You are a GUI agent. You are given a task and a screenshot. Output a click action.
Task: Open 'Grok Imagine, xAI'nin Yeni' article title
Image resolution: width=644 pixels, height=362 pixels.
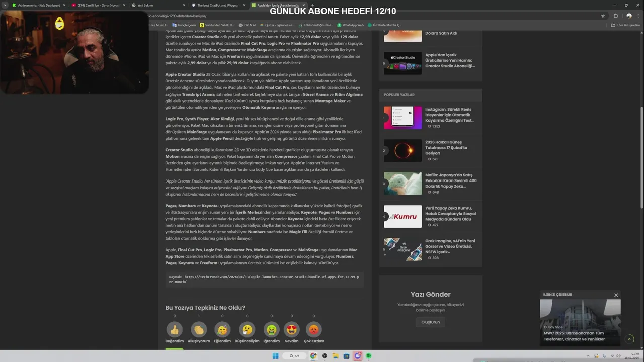click(450, 246)
